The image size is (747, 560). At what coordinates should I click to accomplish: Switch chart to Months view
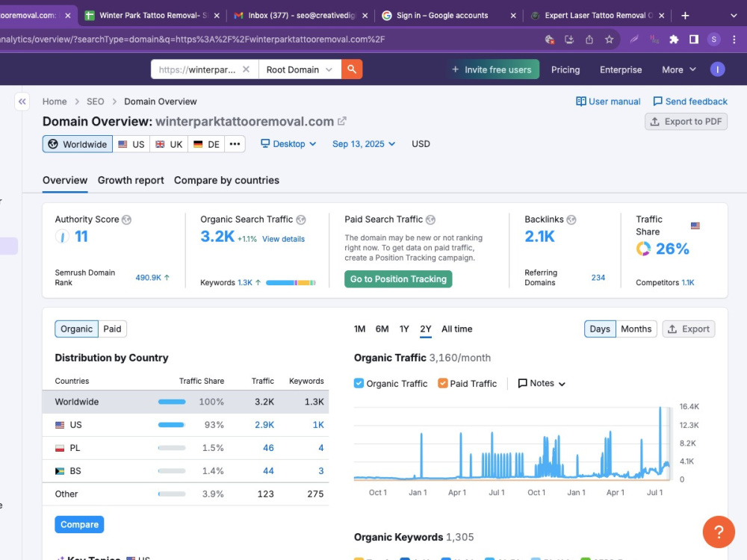636,329
